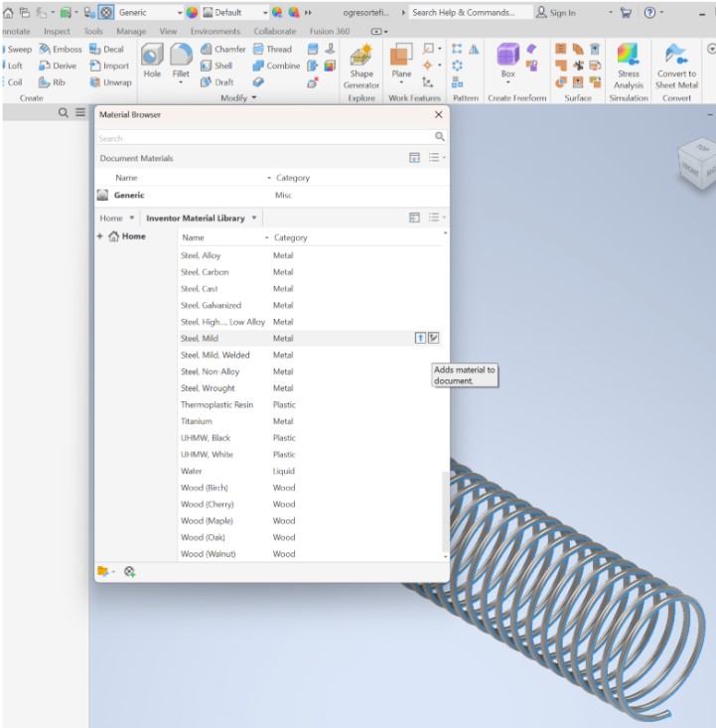This screenshot has width=716, height=728.
Task: Open Document Materials view options list dropdown
Action: 437,158
